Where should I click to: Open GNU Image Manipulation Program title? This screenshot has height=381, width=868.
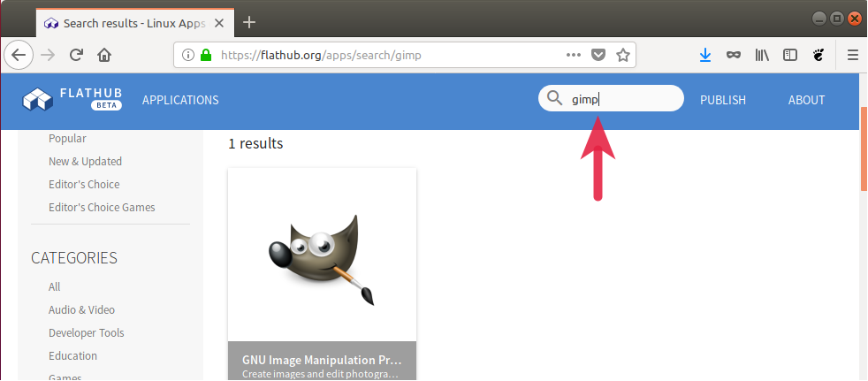click(x=322, y=360)
